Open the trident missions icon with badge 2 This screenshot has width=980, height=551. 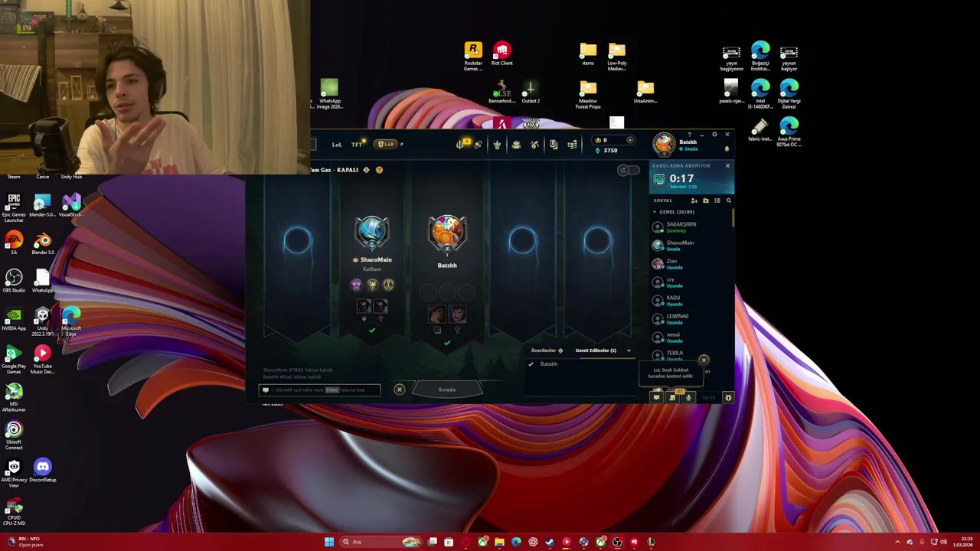point(461,144)
